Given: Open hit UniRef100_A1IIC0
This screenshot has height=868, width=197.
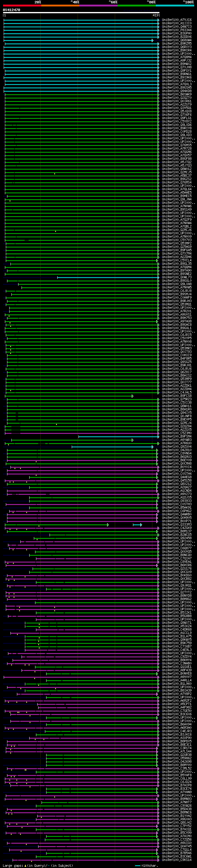Looking at the screenshot, I should click(177, 24).
